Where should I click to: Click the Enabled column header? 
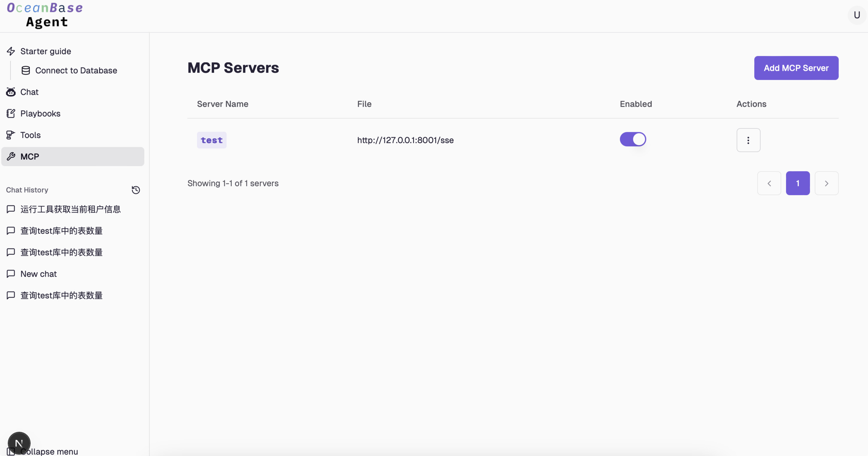[x=636, y=104]
